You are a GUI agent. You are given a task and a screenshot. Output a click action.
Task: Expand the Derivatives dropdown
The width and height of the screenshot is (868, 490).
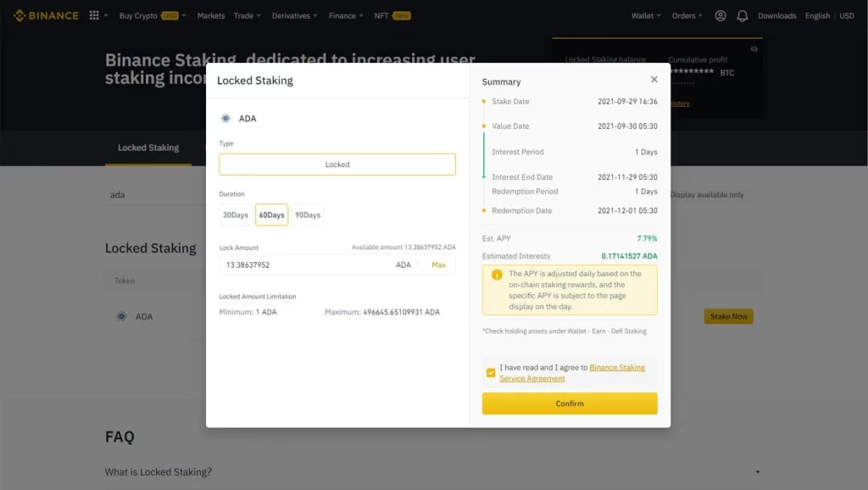tap(294, 15)
